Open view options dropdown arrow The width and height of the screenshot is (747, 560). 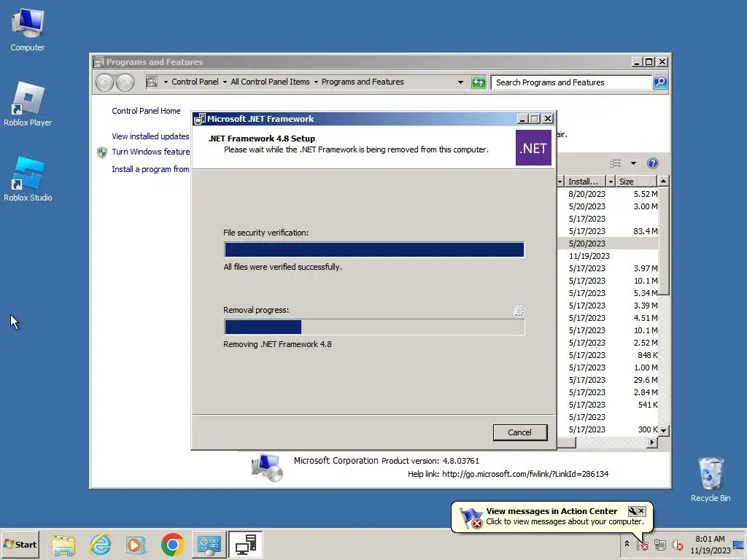[633, 163]
